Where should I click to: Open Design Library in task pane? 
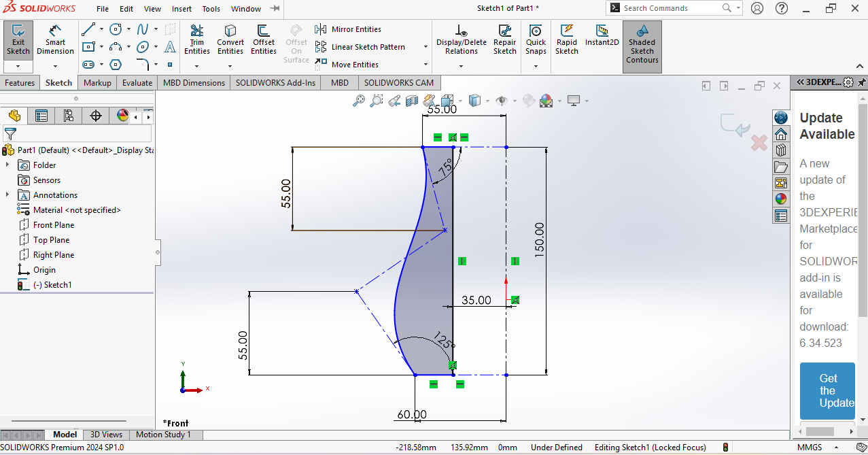(781, 150)
